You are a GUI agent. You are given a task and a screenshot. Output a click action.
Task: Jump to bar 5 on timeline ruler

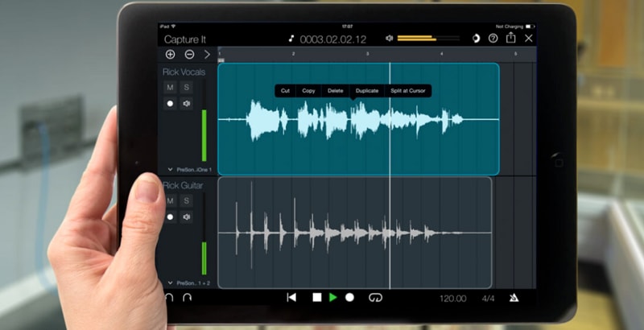pos(515,54)
